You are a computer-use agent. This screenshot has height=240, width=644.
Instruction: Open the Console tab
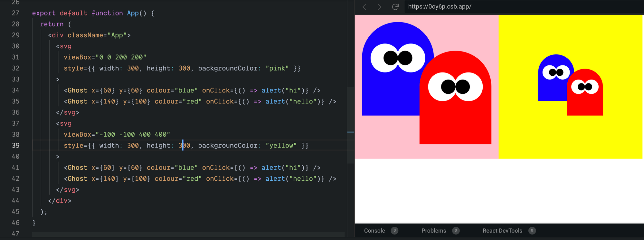374,231
